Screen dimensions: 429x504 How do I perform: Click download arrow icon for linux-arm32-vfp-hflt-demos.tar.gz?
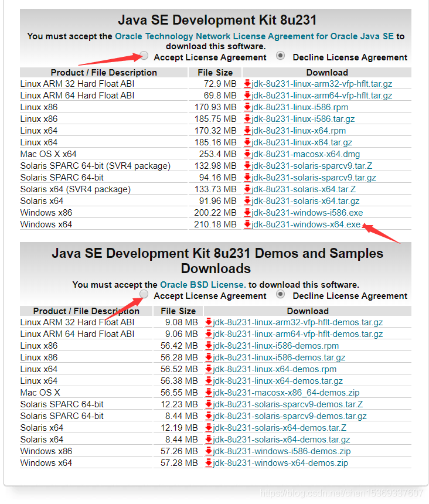(x=209, y=322)
